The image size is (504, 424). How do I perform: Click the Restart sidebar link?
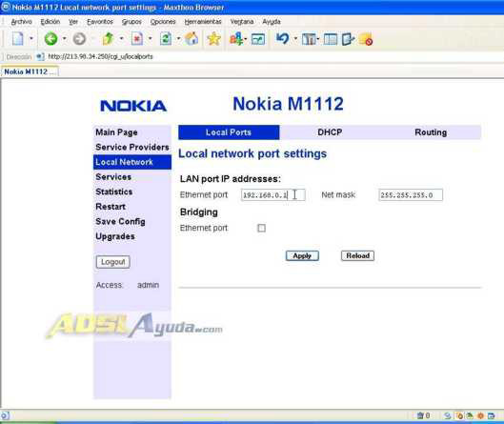pos(111,207)
